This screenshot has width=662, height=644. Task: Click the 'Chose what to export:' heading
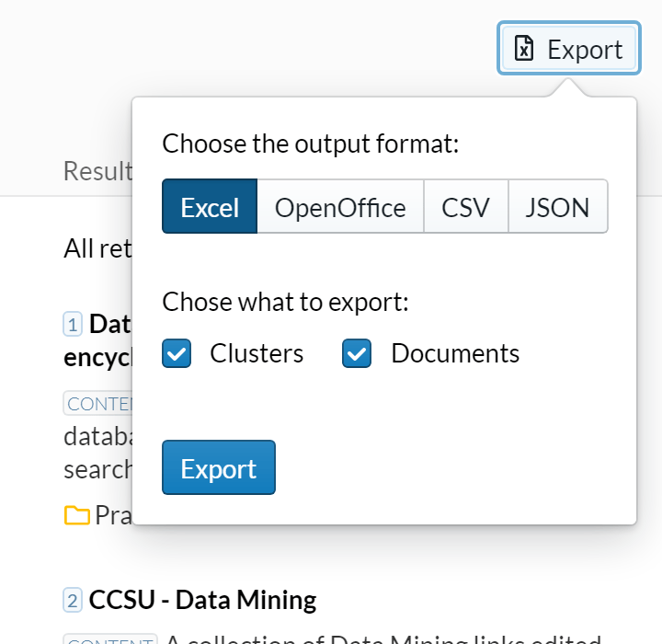pyautogui.click(x=285, y=302)
